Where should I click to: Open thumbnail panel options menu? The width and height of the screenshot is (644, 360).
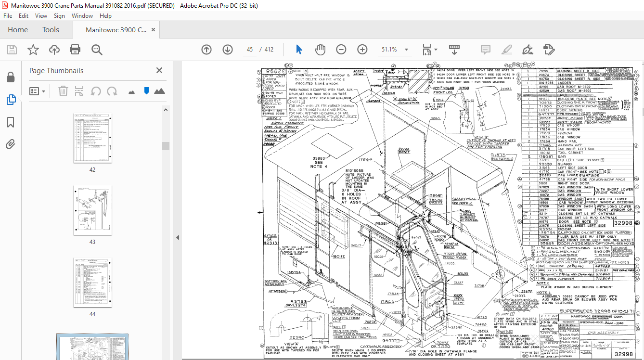(37, 91)
